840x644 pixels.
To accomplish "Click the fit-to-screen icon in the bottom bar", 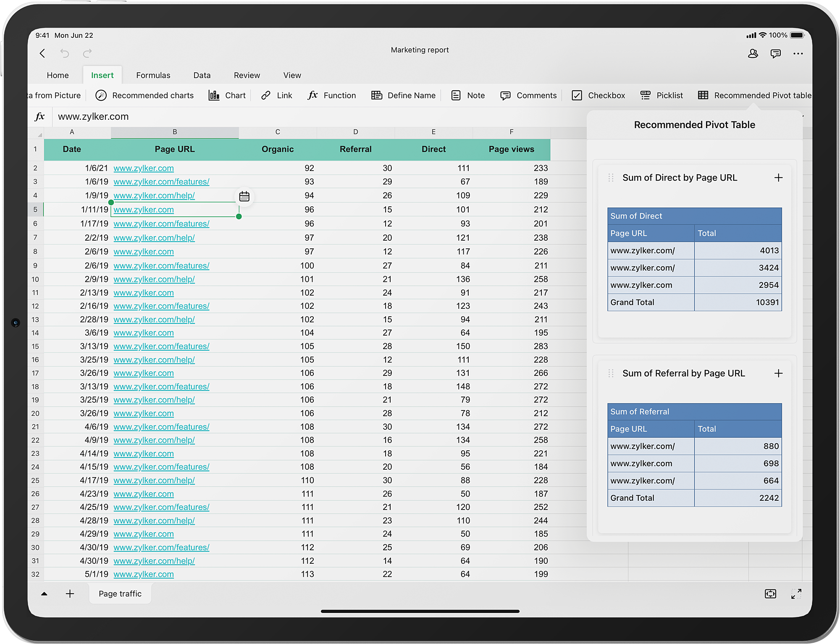I will coord(770,594).
